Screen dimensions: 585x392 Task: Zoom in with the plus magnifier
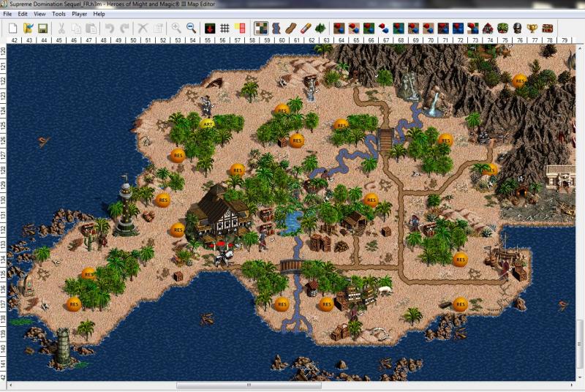(176, 29)
